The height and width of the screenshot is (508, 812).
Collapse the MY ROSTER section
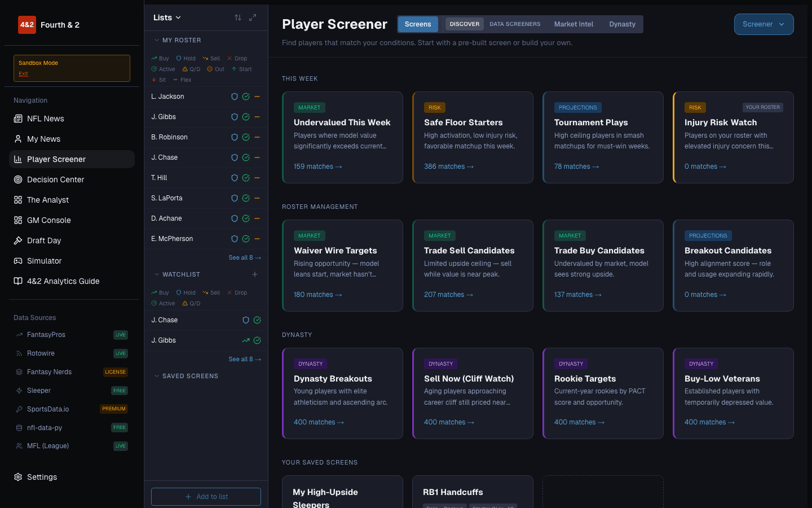178,40
